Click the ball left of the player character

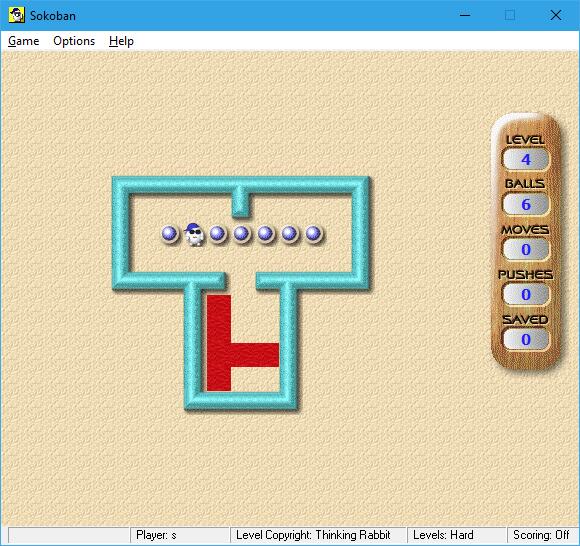coord(170,234)
